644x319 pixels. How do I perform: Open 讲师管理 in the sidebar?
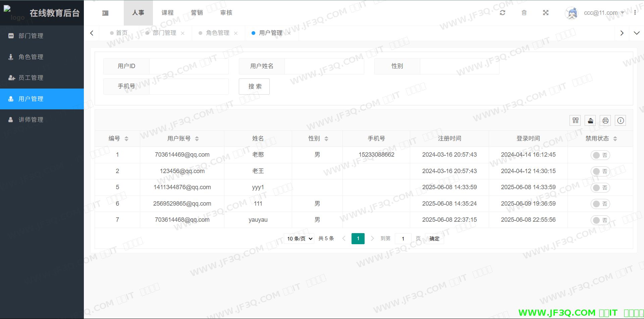click(x=31, y=120)
